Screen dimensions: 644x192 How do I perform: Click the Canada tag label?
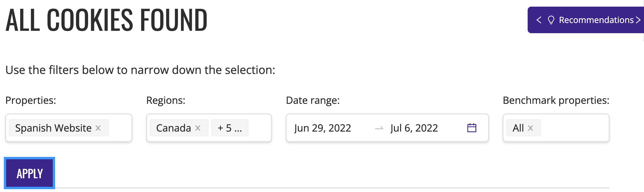click(x=174, y=128)
